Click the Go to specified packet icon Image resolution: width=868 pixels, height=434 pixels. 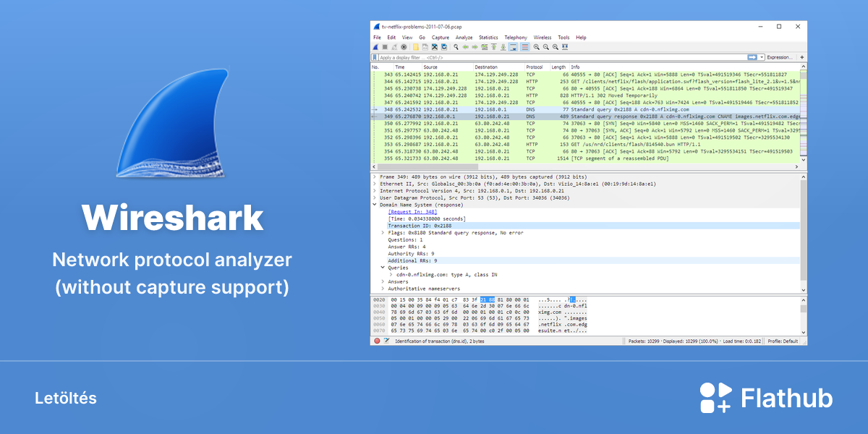click(x=484, y=47)
